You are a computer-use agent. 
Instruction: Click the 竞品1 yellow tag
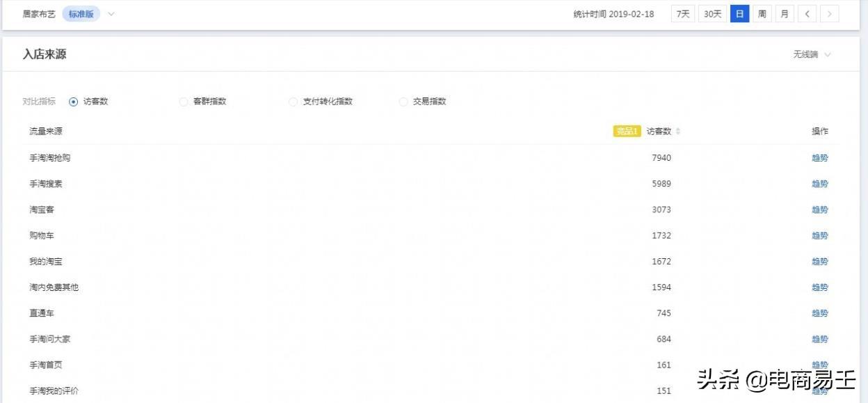click(627, 131)
